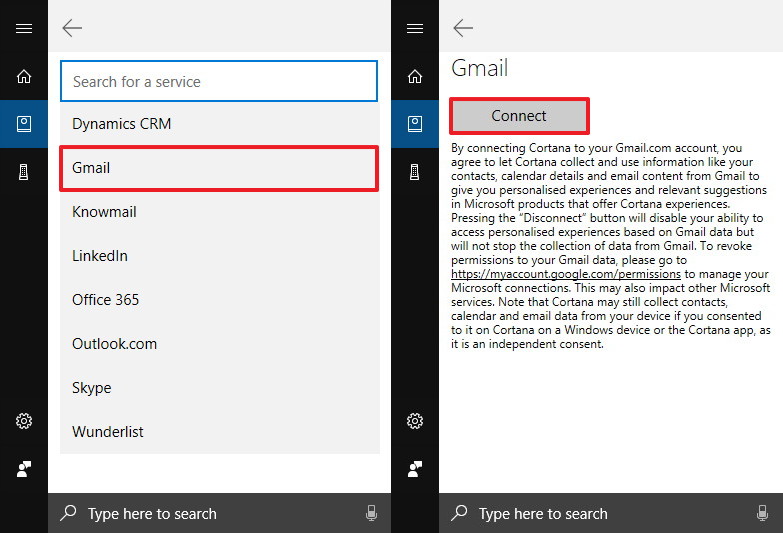Select Dynamics CRM service

[x=220, y=124]
